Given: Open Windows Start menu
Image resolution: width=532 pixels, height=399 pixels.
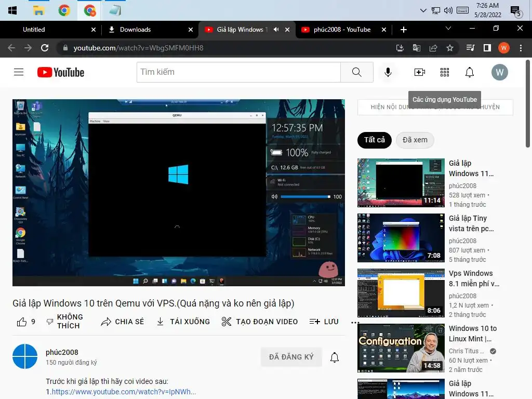Looking at the screenshot, I should tap(12, 10).
